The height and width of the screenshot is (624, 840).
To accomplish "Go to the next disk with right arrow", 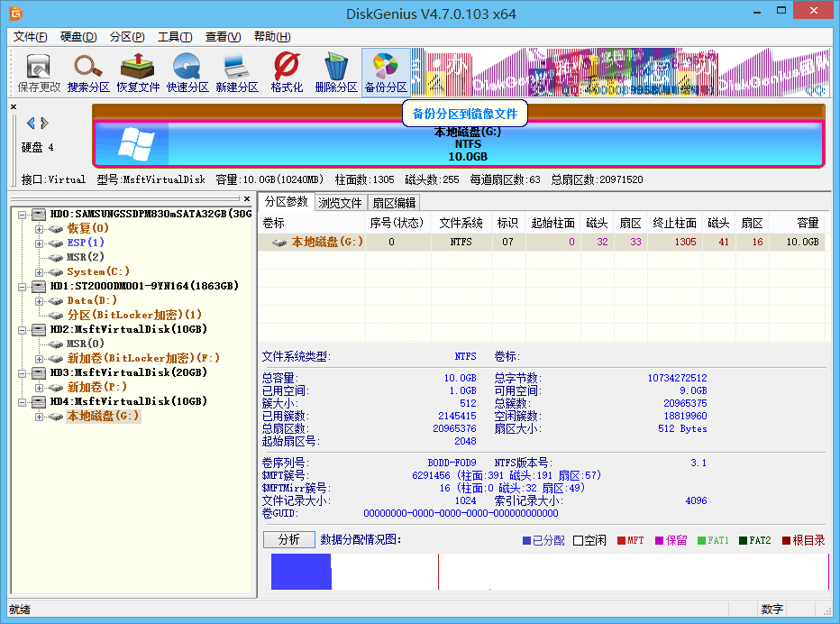I will 44,123.
